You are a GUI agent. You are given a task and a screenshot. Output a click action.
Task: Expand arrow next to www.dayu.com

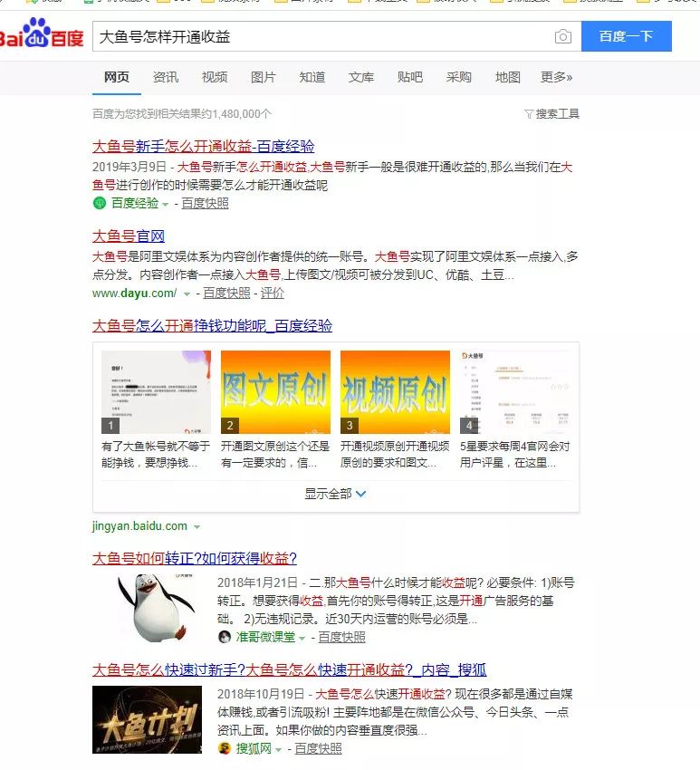pyautogui.click(x=187, y=294)
